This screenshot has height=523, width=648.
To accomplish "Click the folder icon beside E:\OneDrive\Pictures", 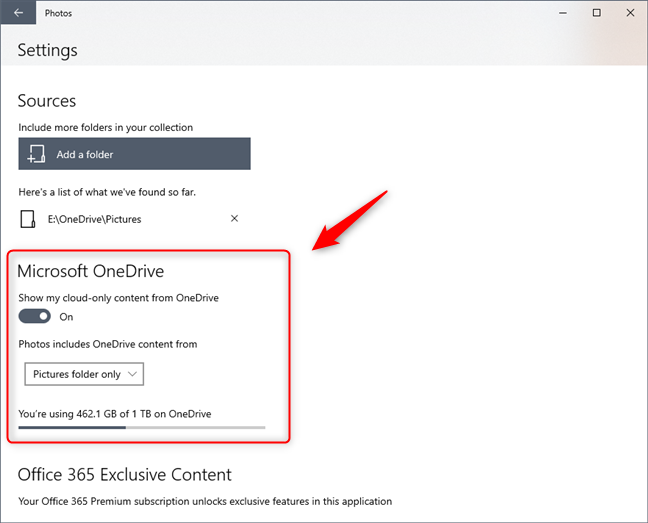I will coord(28,219).
